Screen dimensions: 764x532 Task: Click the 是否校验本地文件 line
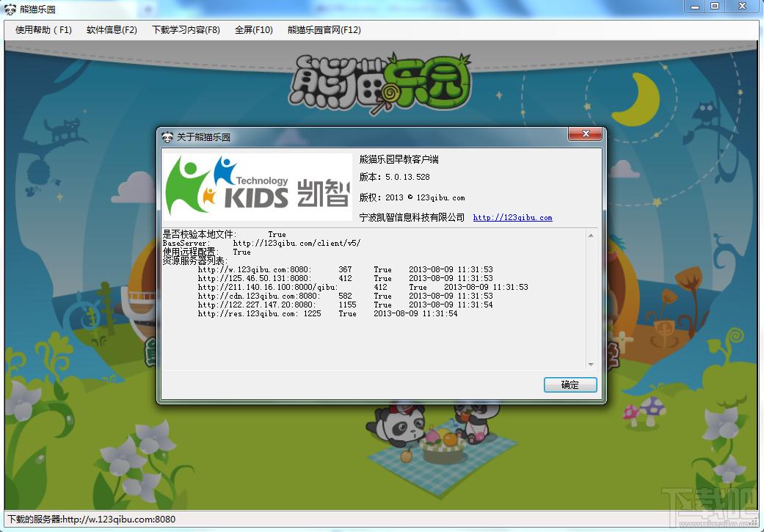224,234
